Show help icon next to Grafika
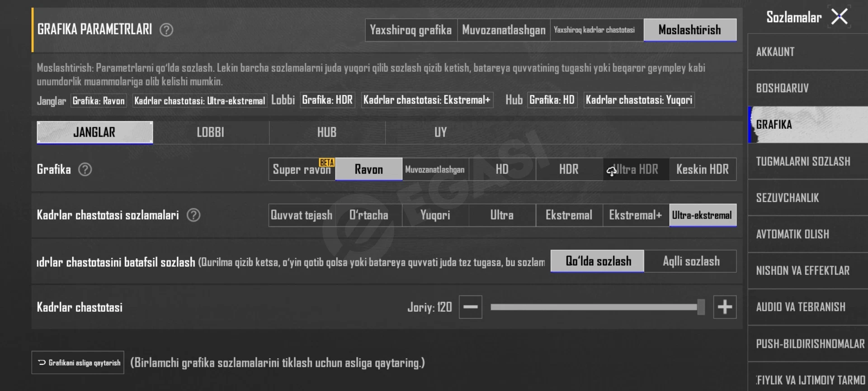 click(85, 169)
